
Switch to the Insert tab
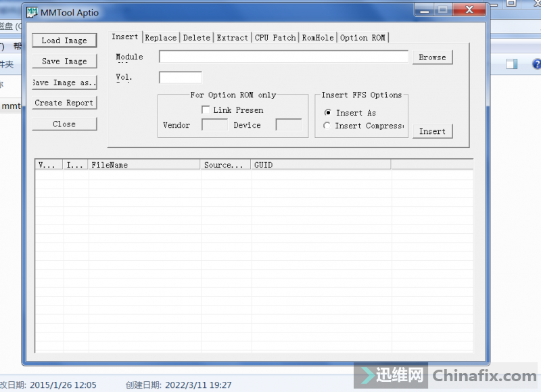click(125, 36)
